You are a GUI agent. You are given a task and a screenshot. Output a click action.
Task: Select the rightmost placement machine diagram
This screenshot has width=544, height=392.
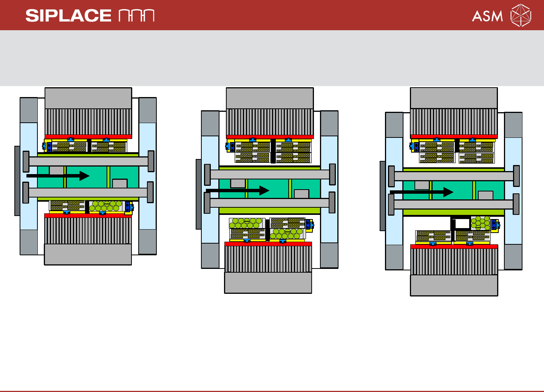point(451,192)
